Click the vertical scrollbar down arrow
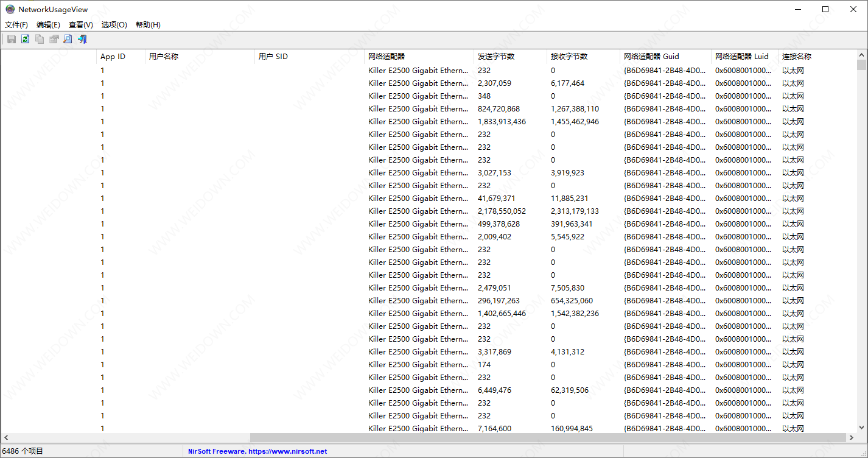Image resolution: width=868 pixels, height=458 pixels. click(x=861, y=428)
